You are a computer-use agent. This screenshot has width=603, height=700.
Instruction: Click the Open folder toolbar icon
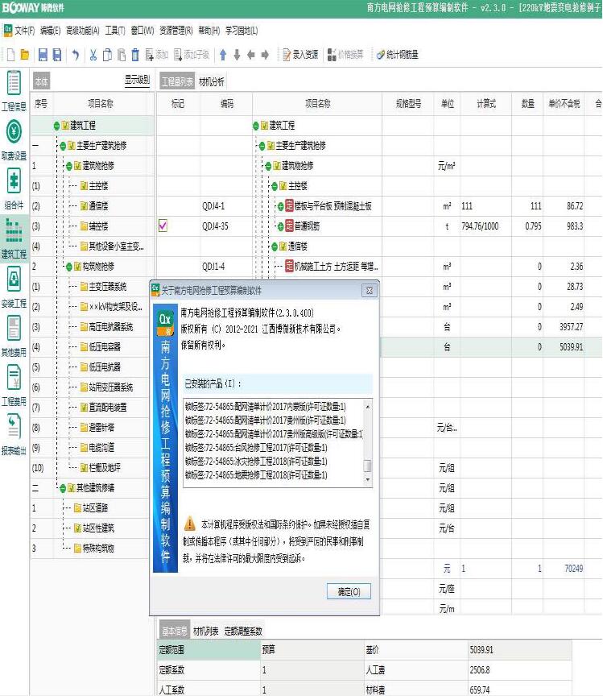(25, 55)
